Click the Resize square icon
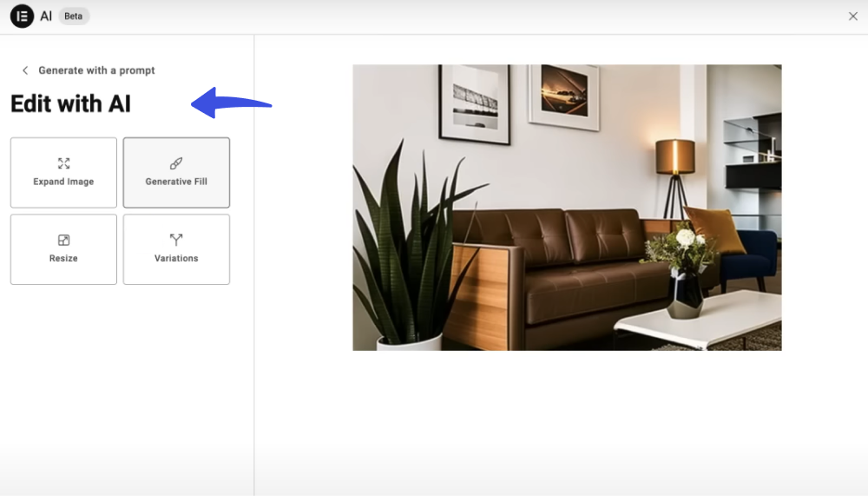This screenshot has height=496, width=868. click(63, 240)
